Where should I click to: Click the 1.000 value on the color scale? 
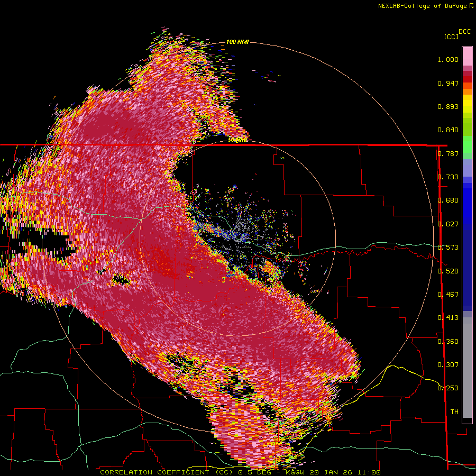click(448, 59)
